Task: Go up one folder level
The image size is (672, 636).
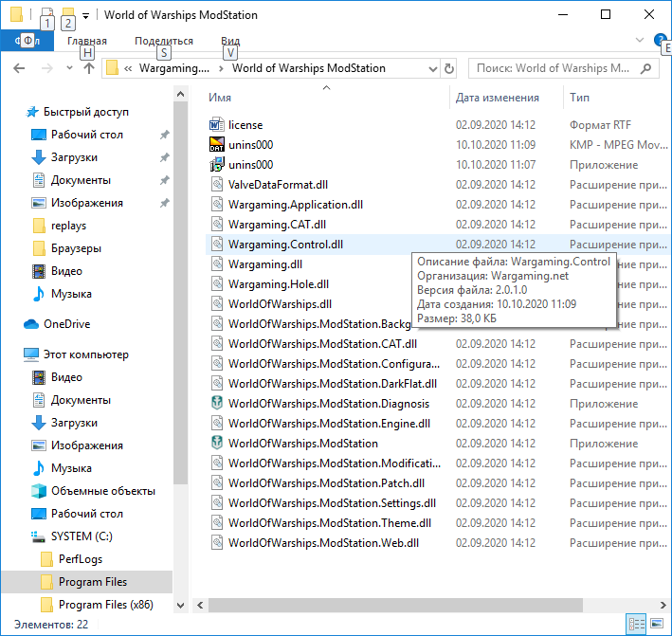Action: 89,68
